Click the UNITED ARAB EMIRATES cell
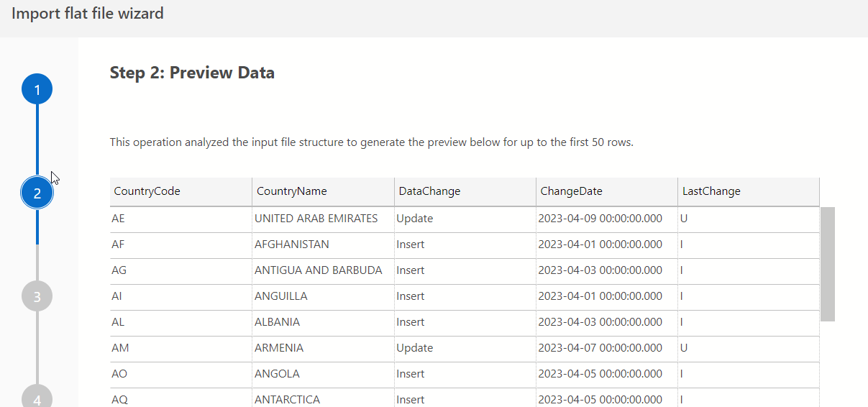The width and height of the screenshot is (868, 407). (x=316, y=219)
